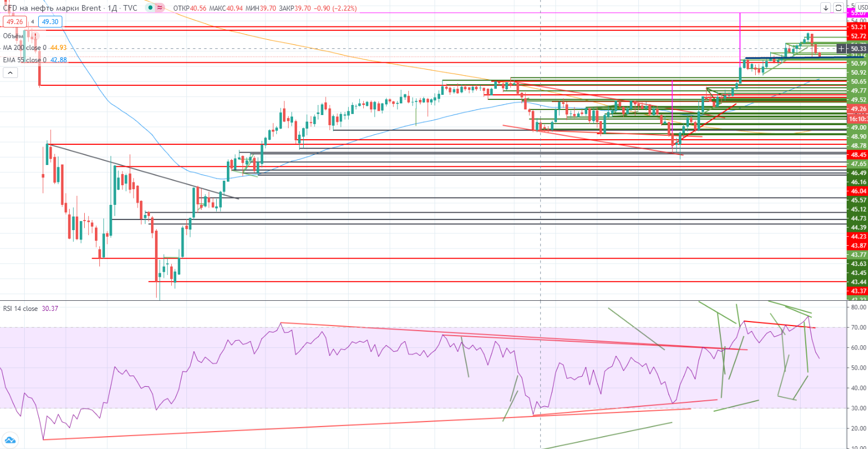Click the CFD на нефть марки Brent title
The height and width of the screenshot is (449, 868).
click(53, 8)
